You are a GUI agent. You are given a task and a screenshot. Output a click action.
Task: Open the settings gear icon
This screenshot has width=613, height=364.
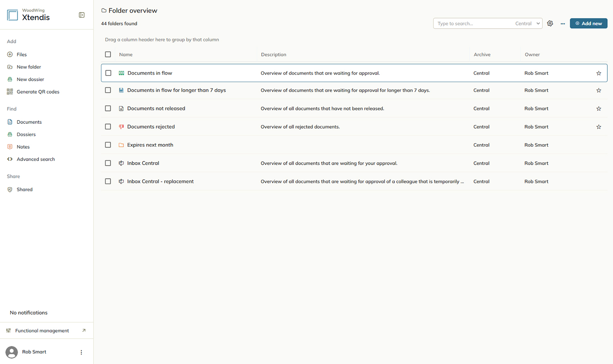pyautogui.click(x=550, y=24)
